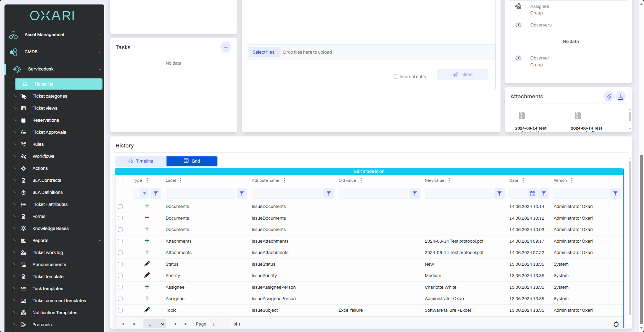Click the Attribute name filter input
The image size is (644, 332).
click(287, 193)
